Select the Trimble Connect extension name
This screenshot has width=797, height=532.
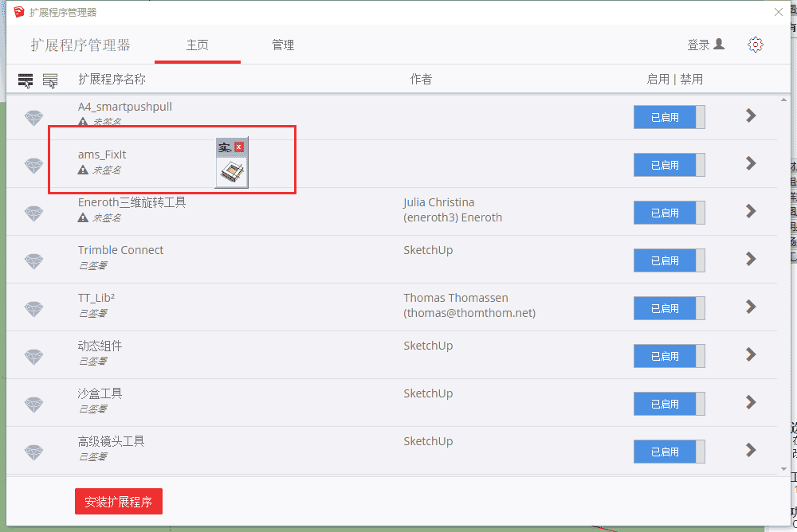coord(121,250)
